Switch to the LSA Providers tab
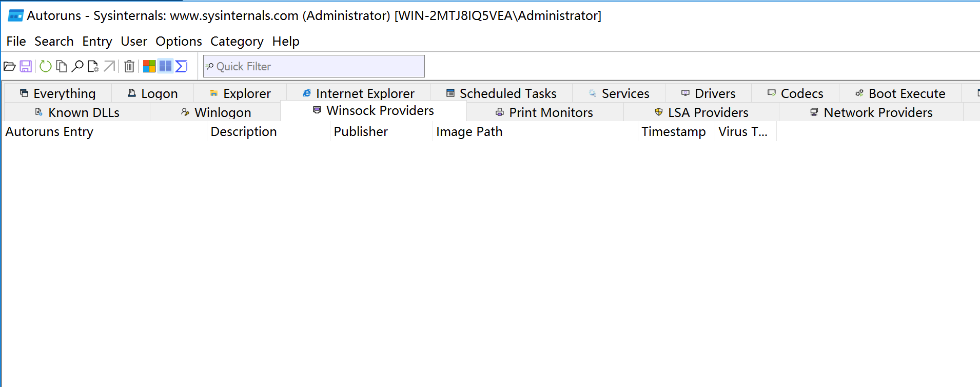 (x=701, y=112)
